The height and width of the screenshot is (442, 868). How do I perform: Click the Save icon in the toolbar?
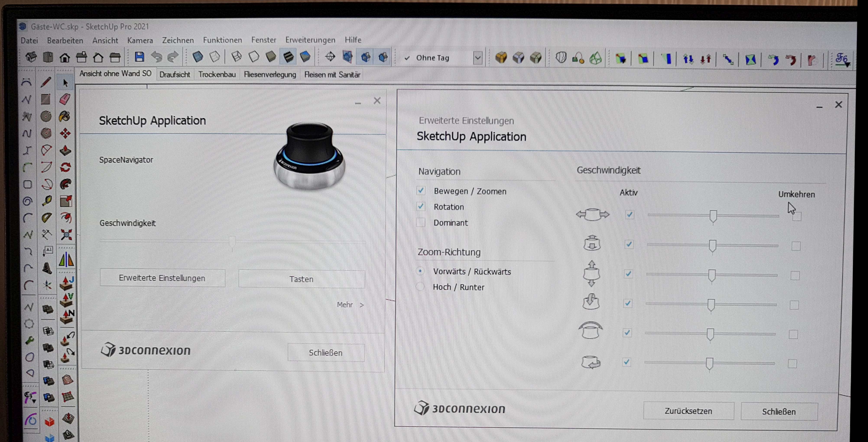(139, 57)
